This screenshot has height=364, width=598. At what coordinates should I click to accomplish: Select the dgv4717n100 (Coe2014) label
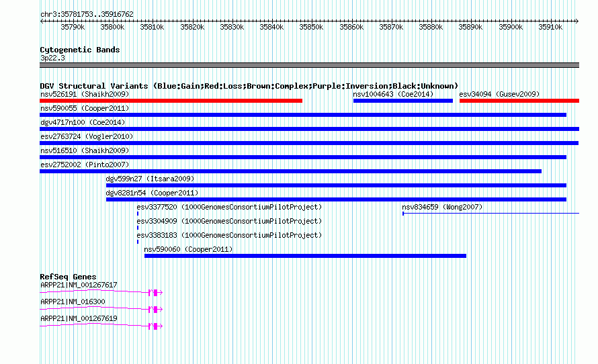[83, 122]
